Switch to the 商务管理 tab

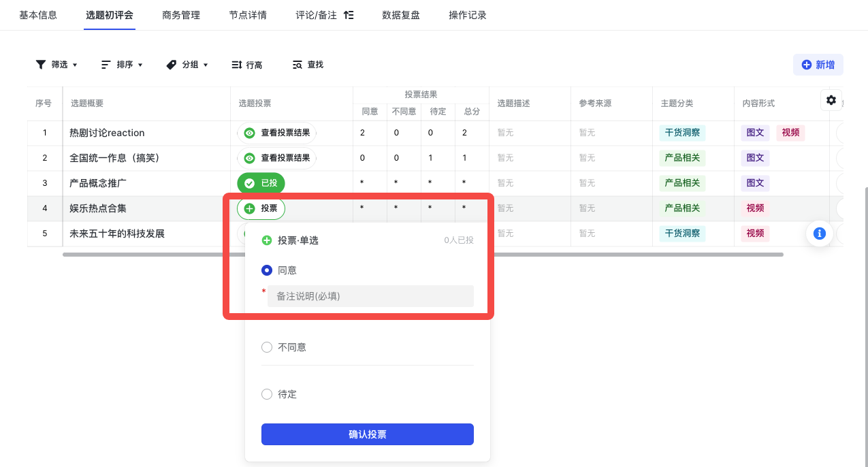pyautogui.click(x=181, y=15)
